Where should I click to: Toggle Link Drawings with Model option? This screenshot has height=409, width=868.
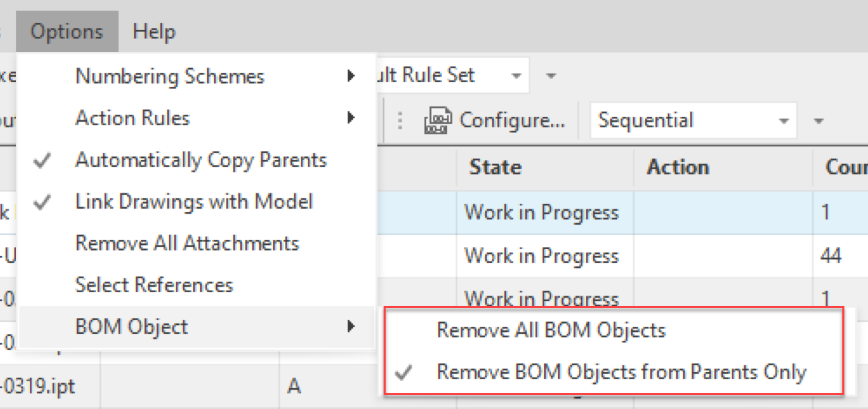coord(194,202)
